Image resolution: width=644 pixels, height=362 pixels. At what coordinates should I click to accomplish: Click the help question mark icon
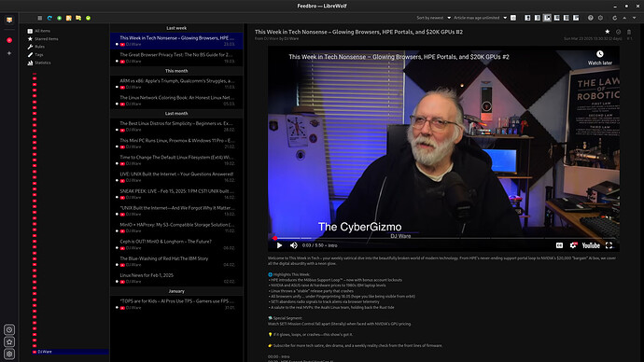click(x=590, y=18)
